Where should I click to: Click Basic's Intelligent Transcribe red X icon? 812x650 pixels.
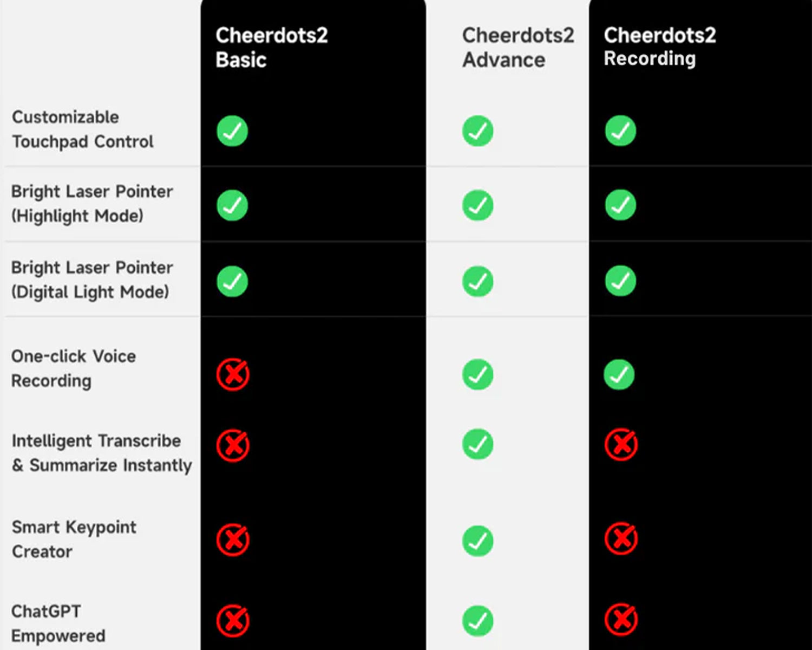233,445
